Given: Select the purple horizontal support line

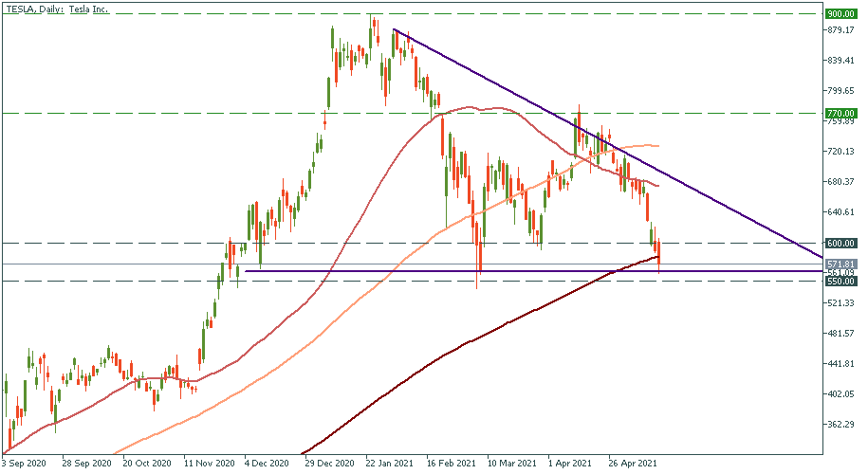Looking at the screenshot, I should coord(379,271).
